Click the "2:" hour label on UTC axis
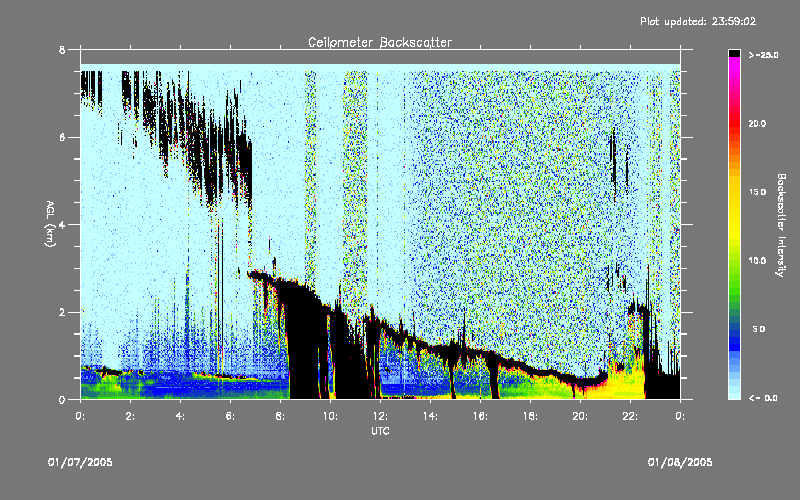800x500 pixels. coord(130,416)
